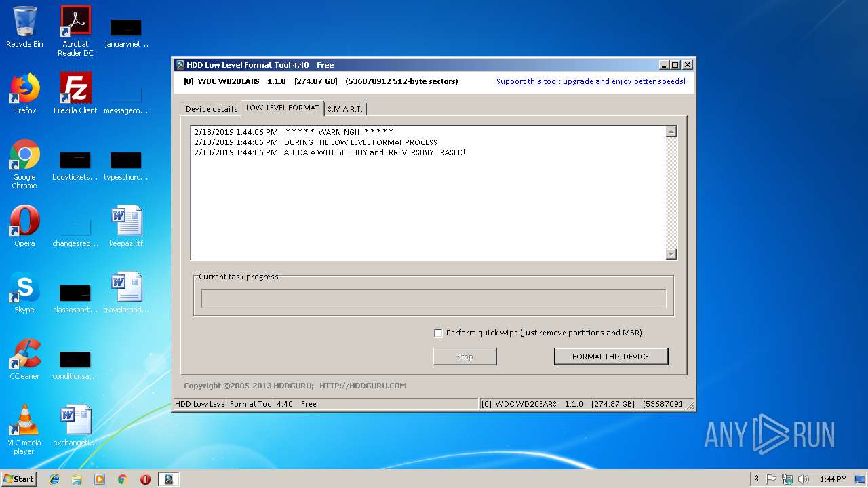Select LOW-LEVEL FORMAT tab
This screenshot has width=868, height=488.
pyautogui.click(x=282, y=108)
